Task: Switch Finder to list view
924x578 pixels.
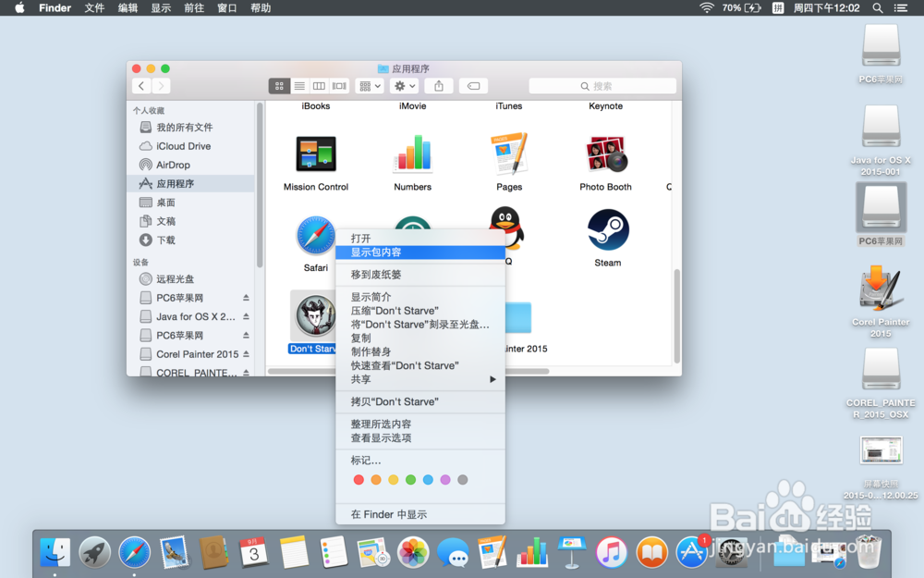Action: click(299, 86)
